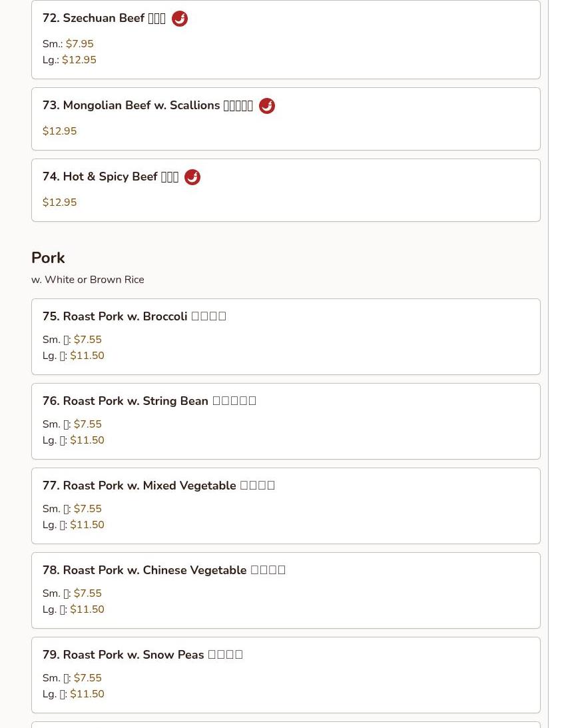Select 79. Roast Pork w. Snow Peas
Image resolution: width=562 pixels, height=728 pixels.
142,655
